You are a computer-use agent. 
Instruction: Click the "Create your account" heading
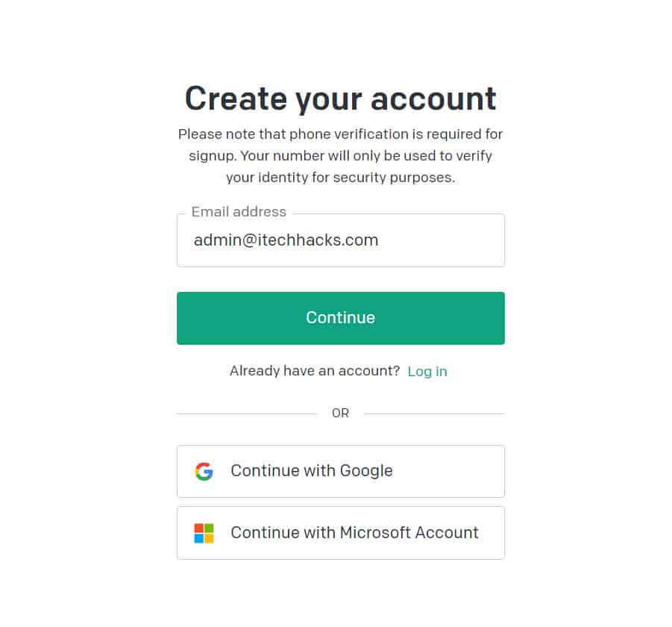coord(340,99)
